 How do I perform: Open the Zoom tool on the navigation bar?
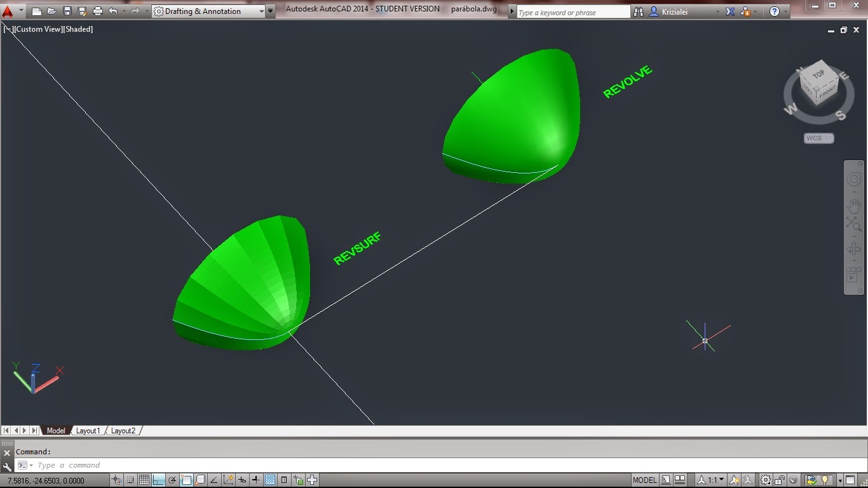tap(855, 224)
